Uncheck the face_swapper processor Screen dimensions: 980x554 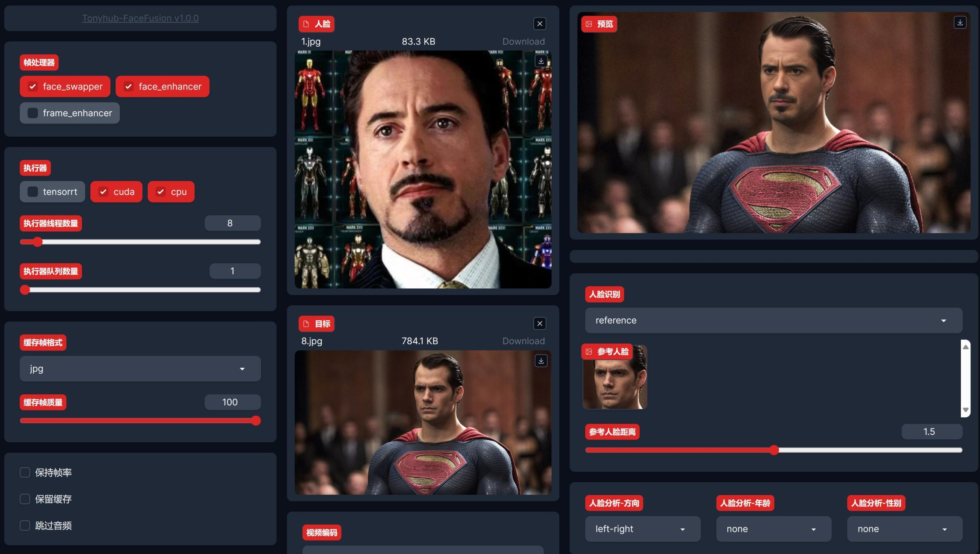pyautogui.click(x=33, y=86)
